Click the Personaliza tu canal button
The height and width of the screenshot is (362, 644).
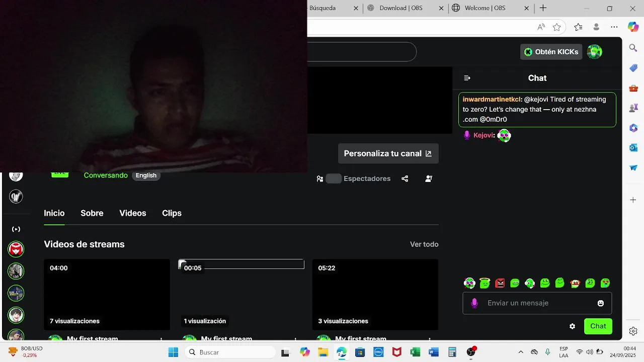pyautogui.click(x=388, y=154)
